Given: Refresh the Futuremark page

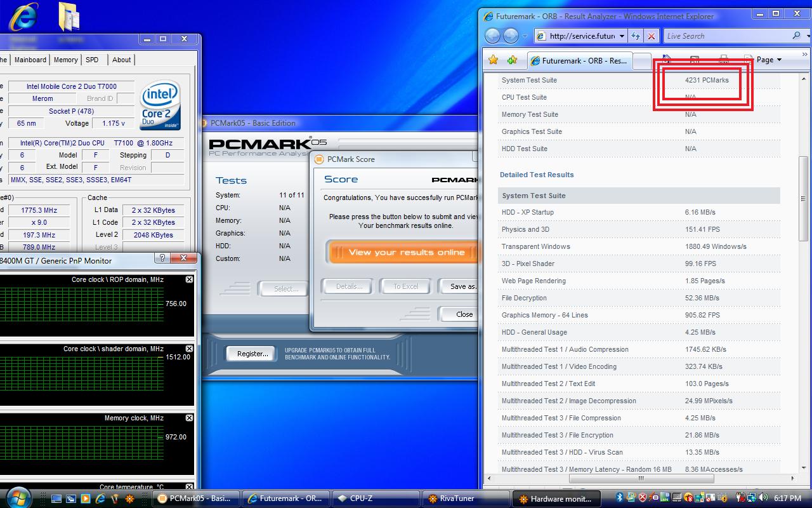Looking at the screenshot, I should (x=636, y=36).
